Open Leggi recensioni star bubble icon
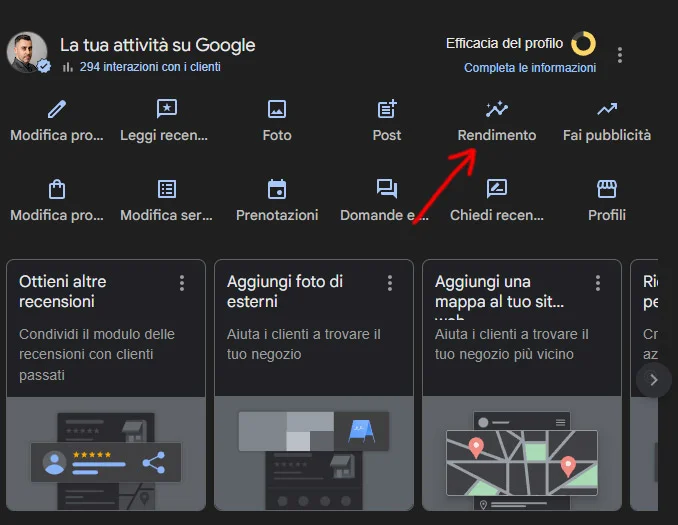Viewport: 678px width, 525px height. click(x=167, y=109)
